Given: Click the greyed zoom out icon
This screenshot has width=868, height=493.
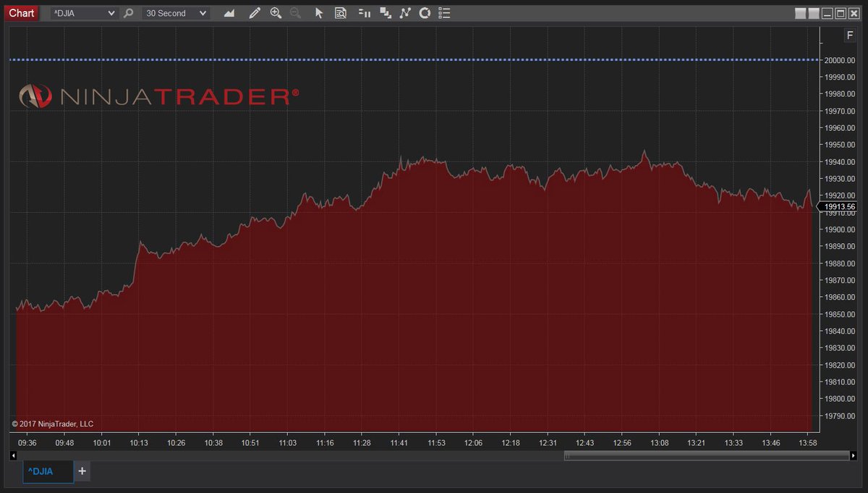Looking at the screenshot, I should tap(295, 13).
